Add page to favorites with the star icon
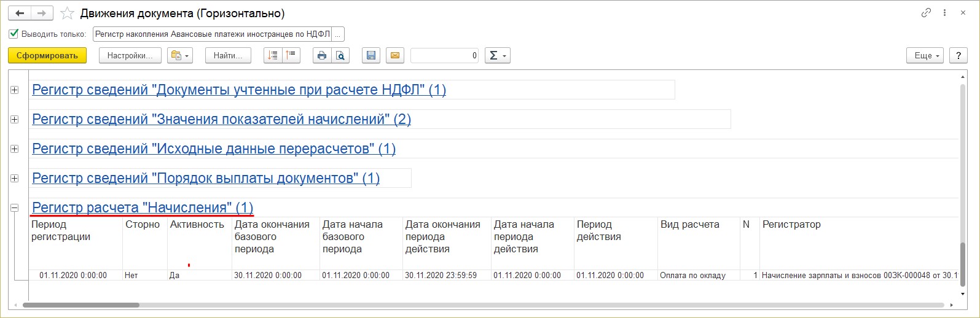 (x=67, y=13)
